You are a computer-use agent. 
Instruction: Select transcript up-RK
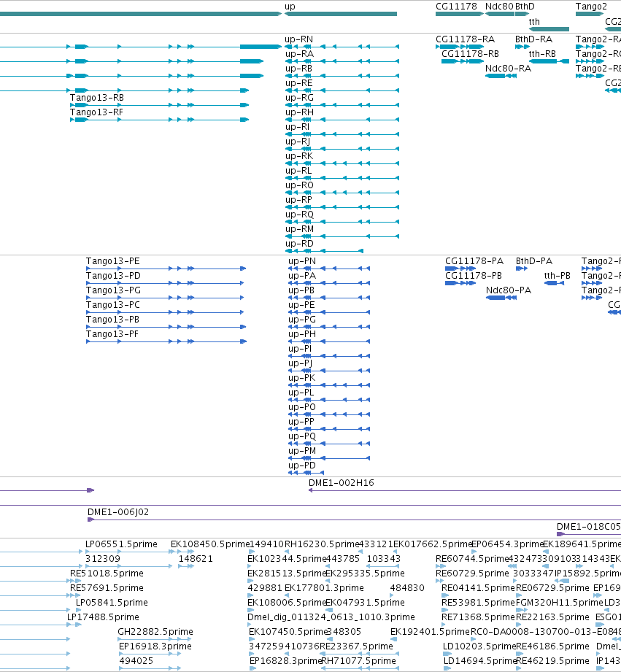pos(342,163)
